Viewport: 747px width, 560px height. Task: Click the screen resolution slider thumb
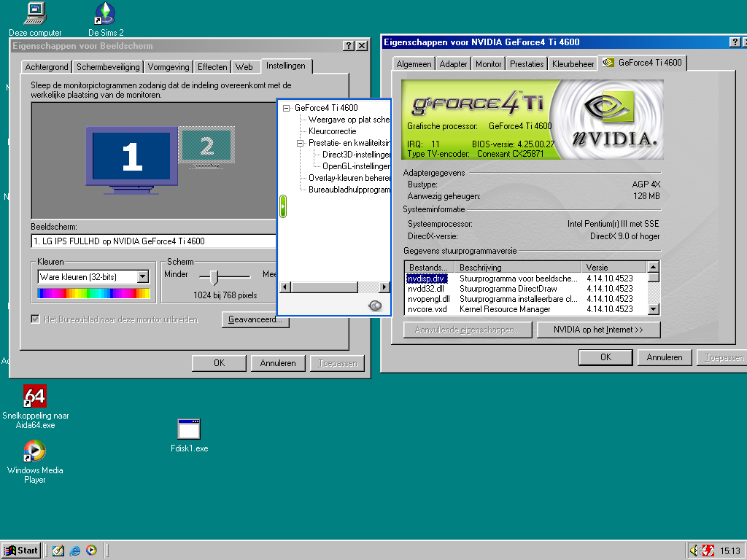click(214, 276)
